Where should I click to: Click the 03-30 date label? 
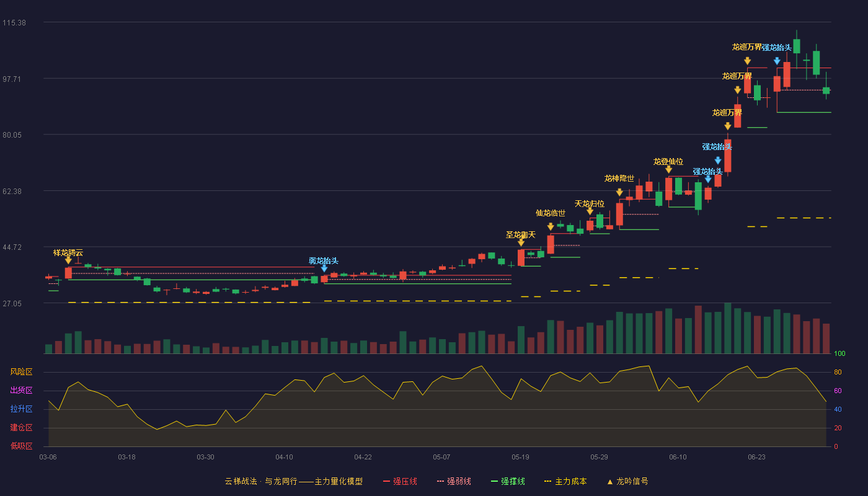[x=205, y=457]
